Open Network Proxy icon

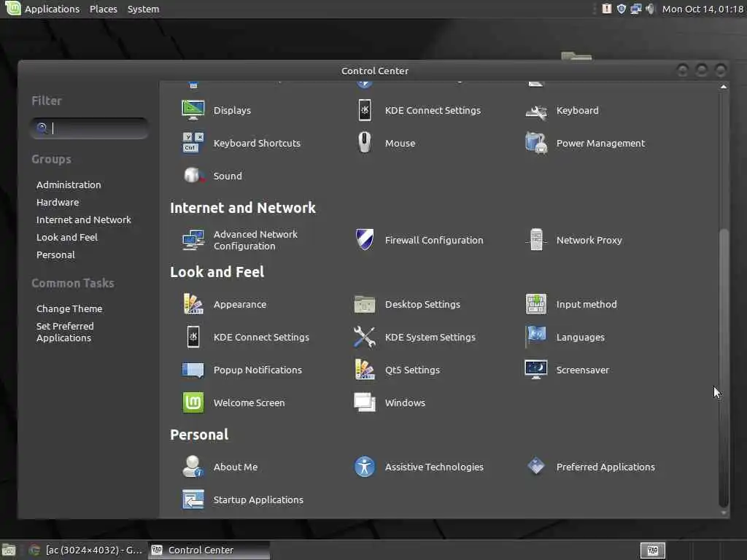tap(536, 240)
